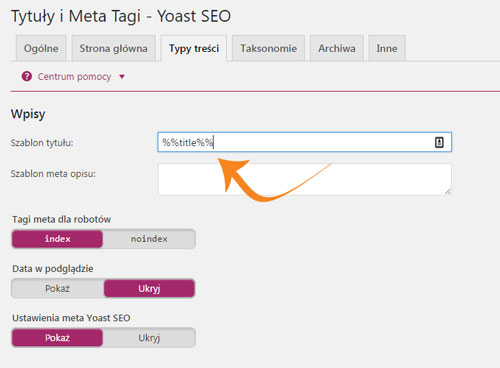Click the Szablon tytułu label
This screenshot has height=368, width=500.
42,143
